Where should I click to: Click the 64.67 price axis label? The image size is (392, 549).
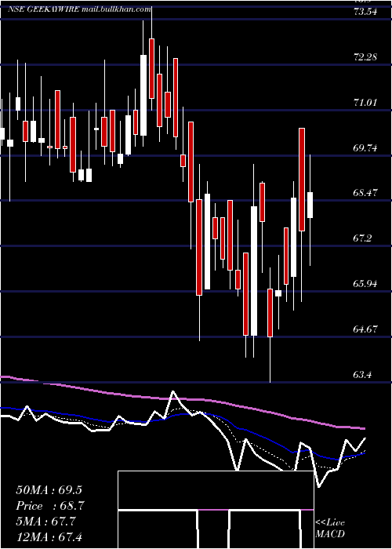click(x=365, y=329)
